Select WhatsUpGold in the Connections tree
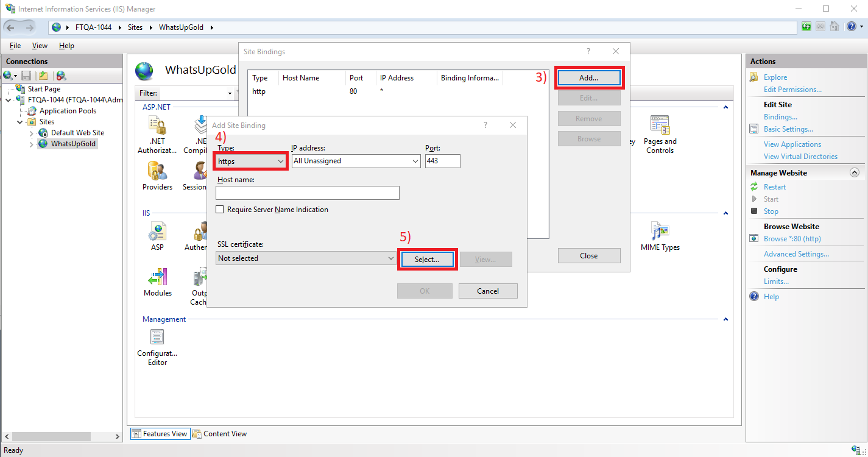This screenshot has height=457, width=868. tap(73, 144)
